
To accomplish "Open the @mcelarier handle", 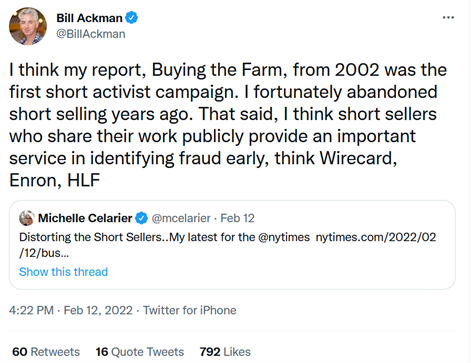I will click(x=181, y=218).
